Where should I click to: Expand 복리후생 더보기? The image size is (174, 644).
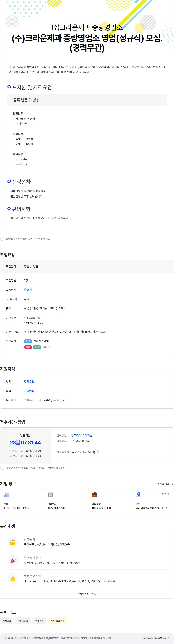point(87,594)
